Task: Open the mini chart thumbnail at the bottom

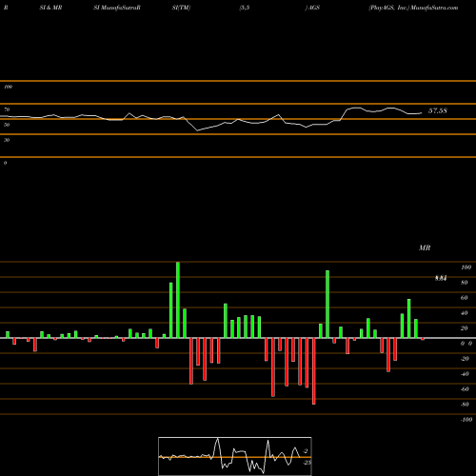Action: (x=235, y=456)
